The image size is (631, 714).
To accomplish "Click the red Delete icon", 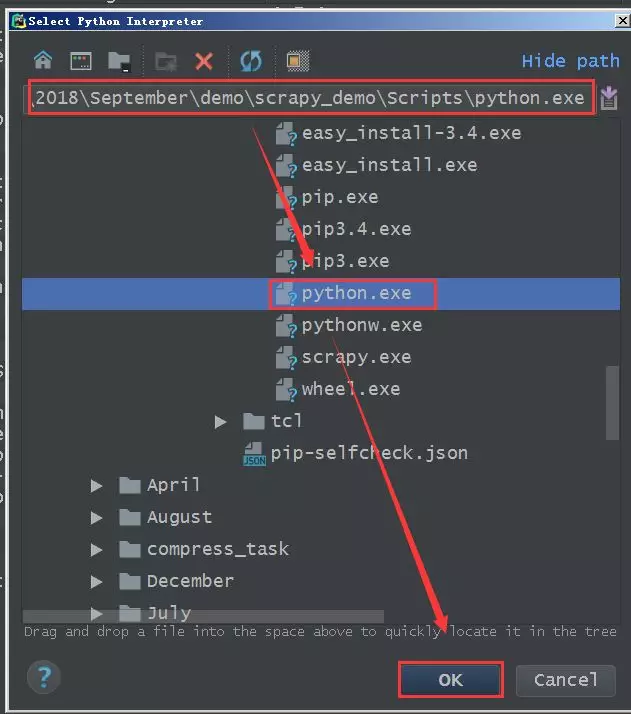I will coord(204,61).
